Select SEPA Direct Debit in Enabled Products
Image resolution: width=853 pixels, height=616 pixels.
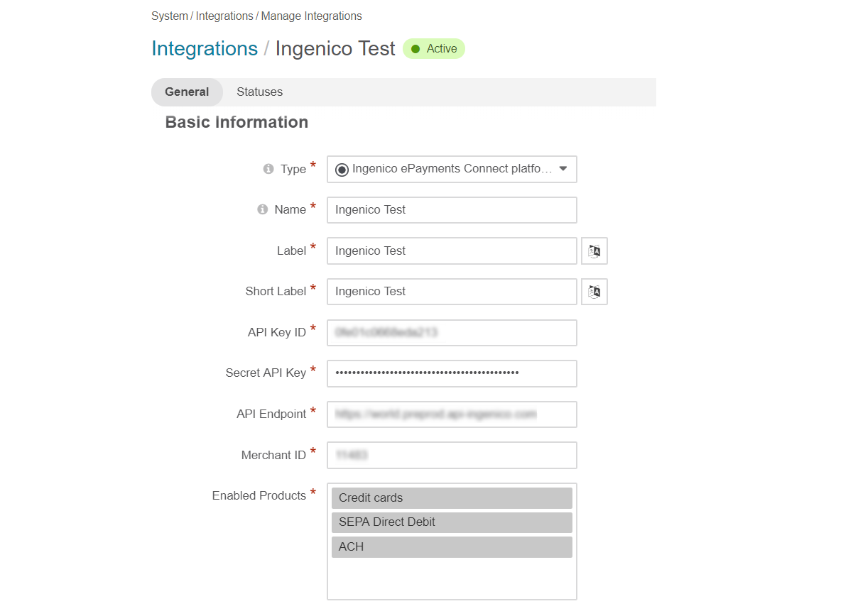(x=452, y=522)
